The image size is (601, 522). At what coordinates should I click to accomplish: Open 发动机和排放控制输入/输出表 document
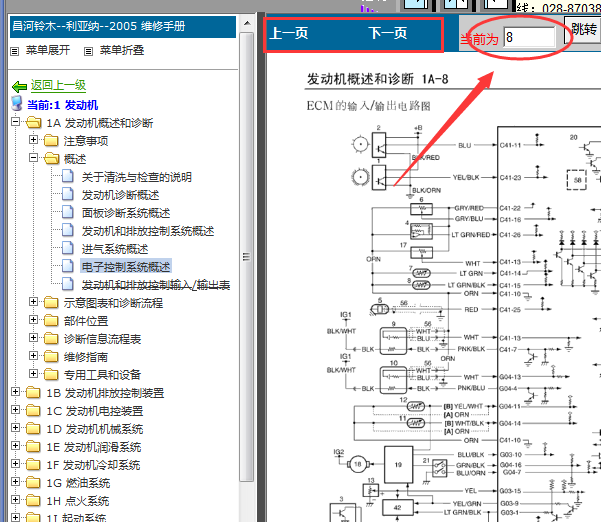coord(156,285)
